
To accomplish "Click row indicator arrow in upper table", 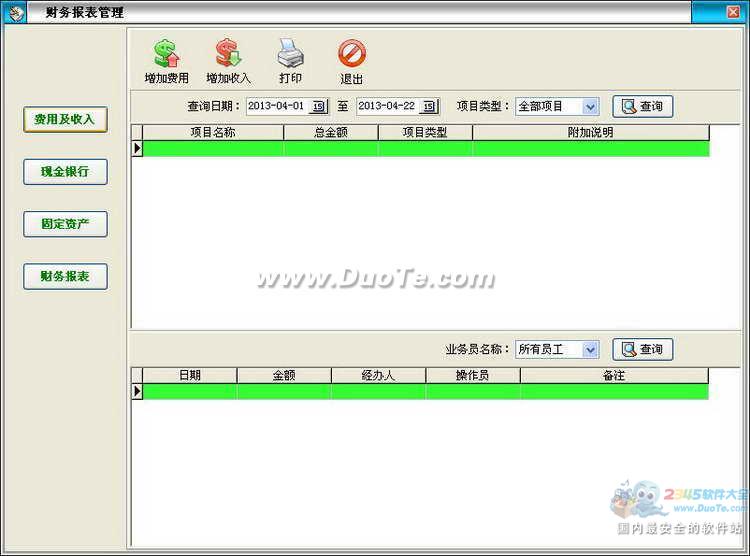I will [137, 149].
